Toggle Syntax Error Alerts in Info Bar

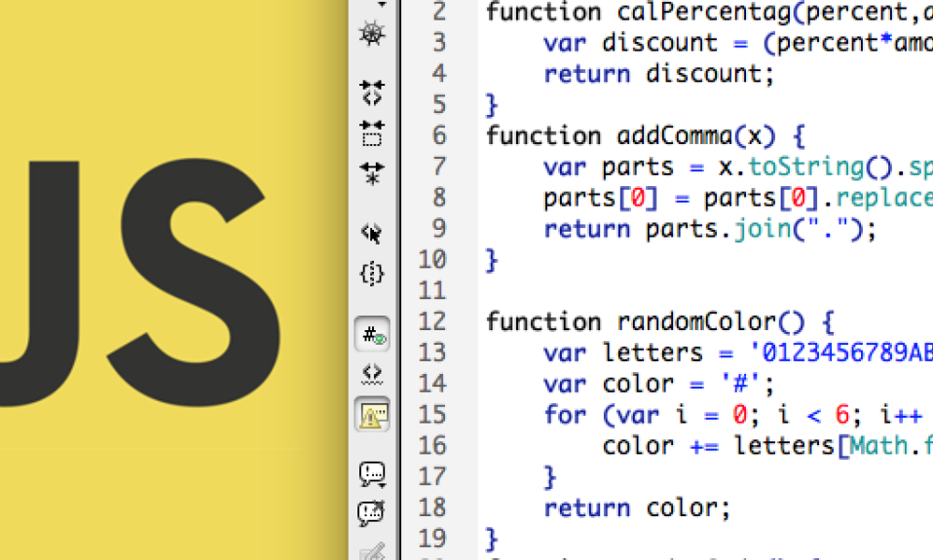372,415
